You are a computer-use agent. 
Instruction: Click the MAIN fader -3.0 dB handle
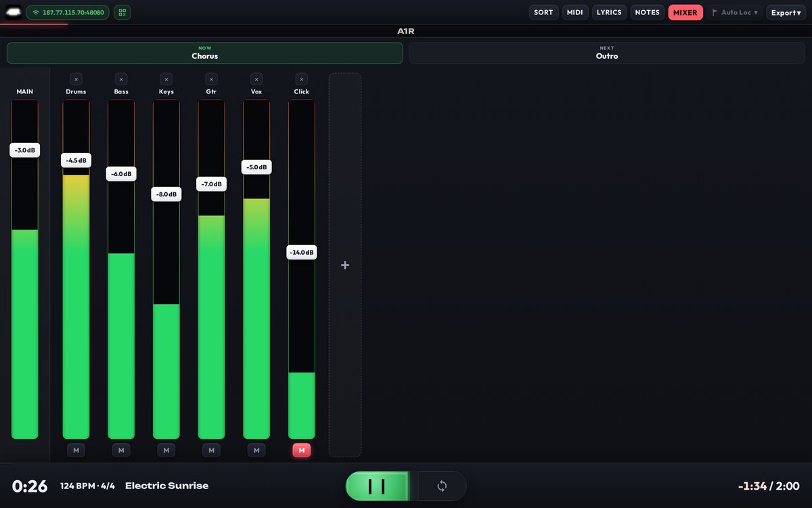click(25, 150)
